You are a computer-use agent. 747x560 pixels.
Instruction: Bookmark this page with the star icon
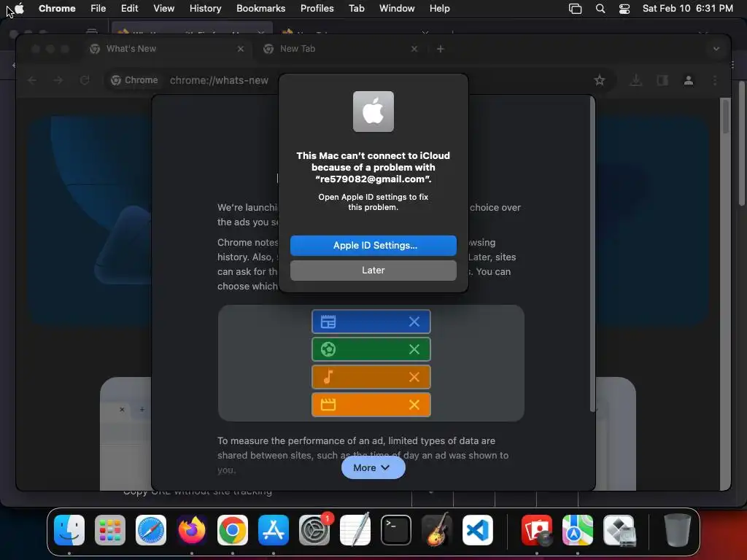(600, 80)
